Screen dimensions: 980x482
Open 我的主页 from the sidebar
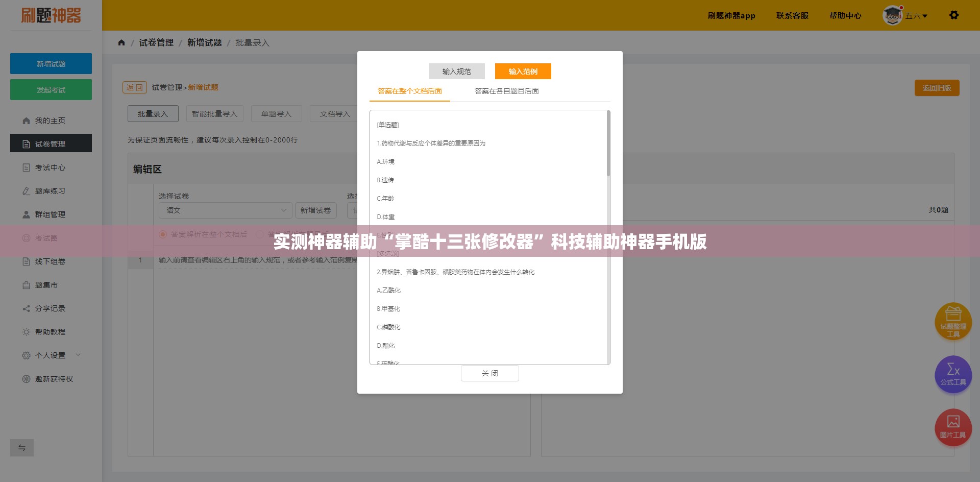51,120
